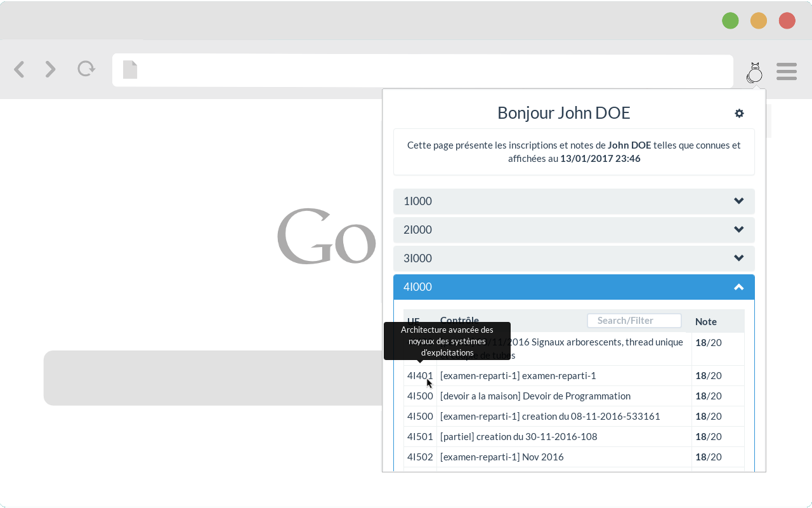Screen dimensions: 812x508
Task: Click the 4I500 code in Devoir de Programmation row
Action: coord(420,396)
